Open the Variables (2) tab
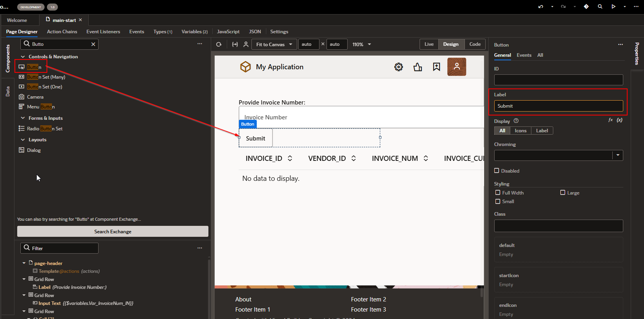Image resolution: width=644 pixels, height=319 pixels. pos(194,32)
